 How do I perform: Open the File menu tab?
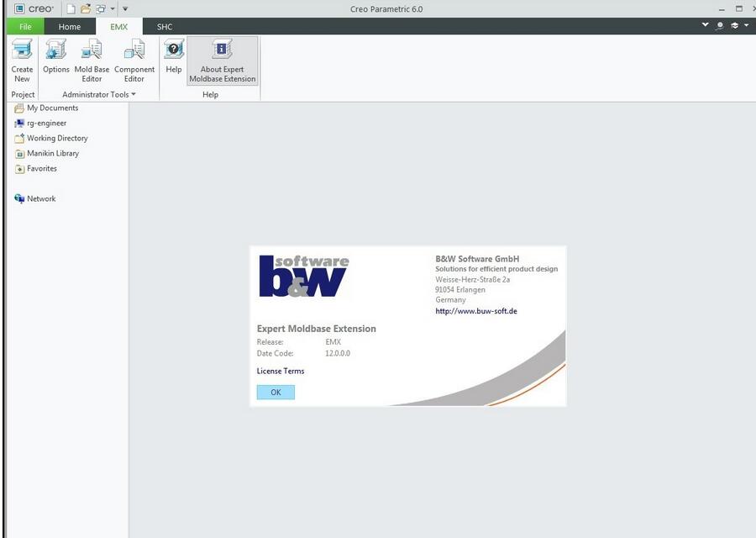pos(25,27)
